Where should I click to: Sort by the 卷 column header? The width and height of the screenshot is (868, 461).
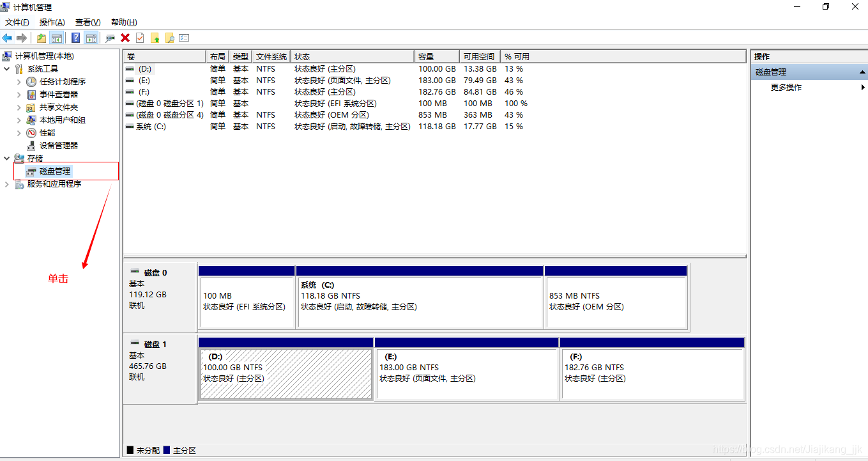[165, 56]
